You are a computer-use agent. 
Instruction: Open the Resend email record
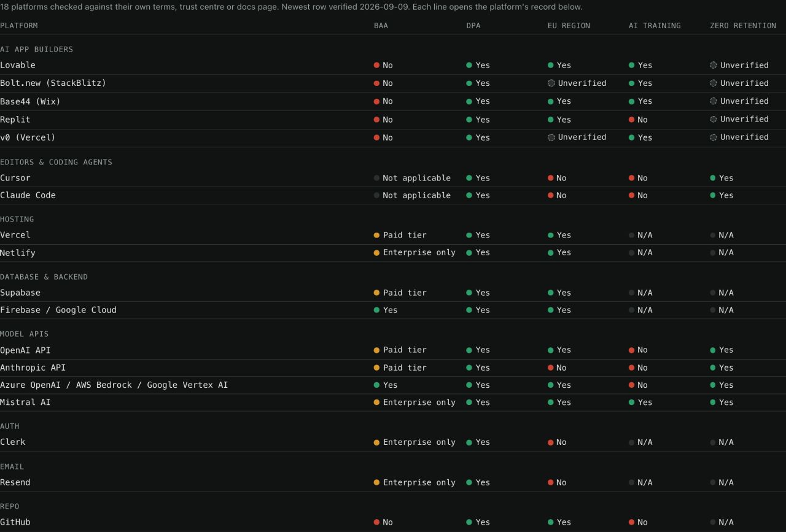[393, 482]
